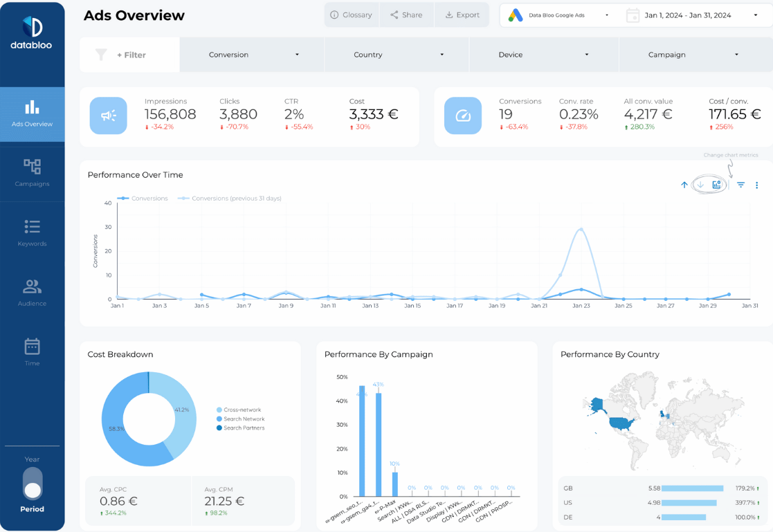Open the Jan 1 - Jan 31, 2024 date picker
The height and width of the screenshot is (532, 773).
(693, 15)
